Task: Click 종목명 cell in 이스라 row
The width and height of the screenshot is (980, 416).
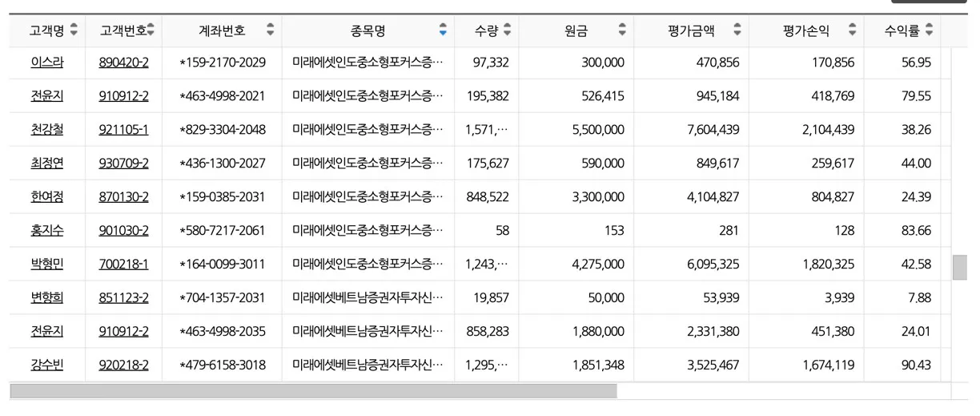Action: (367, 62)
